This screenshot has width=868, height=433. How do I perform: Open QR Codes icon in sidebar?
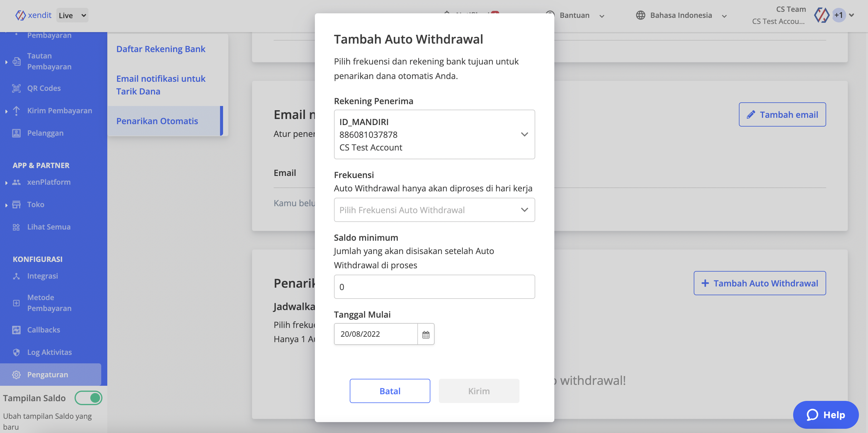click(16, 88)
